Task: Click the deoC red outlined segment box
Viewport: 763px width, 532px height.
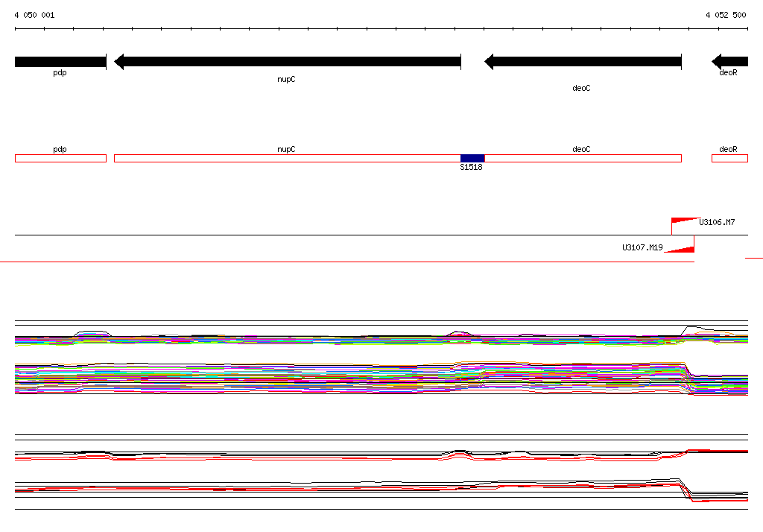Action: (583, 158)
